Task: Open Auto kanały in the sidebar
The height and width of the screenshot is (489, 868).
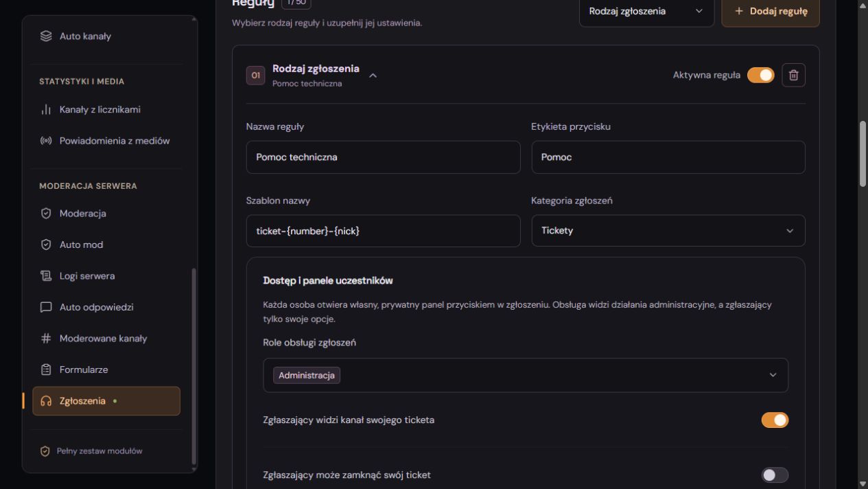Action: click(x=106, y=36)
